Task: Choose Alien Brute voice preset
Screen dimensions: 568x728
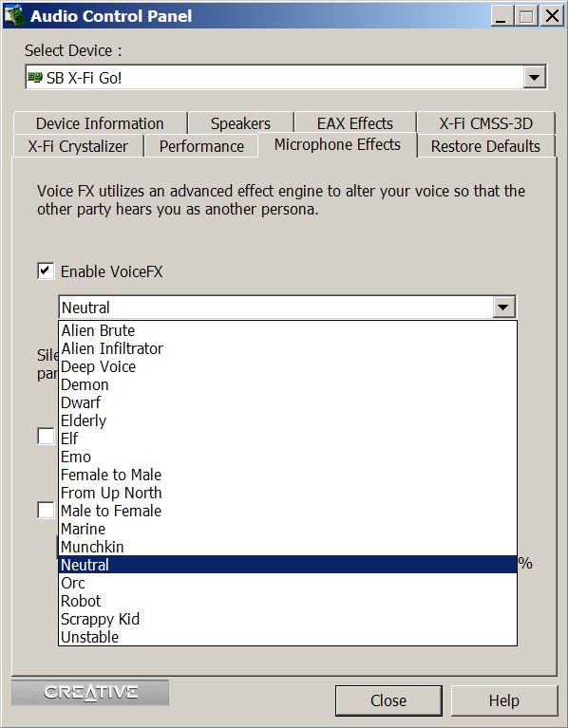Action: click(x=288, y=330)
